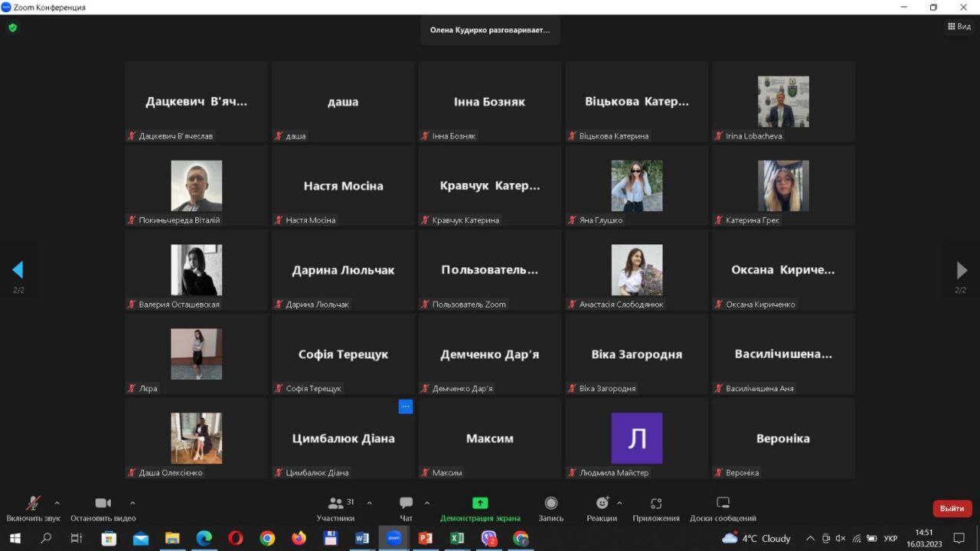Expand the arrow next to Участники
Screen dimensions: 980x551
click(370, 503)
